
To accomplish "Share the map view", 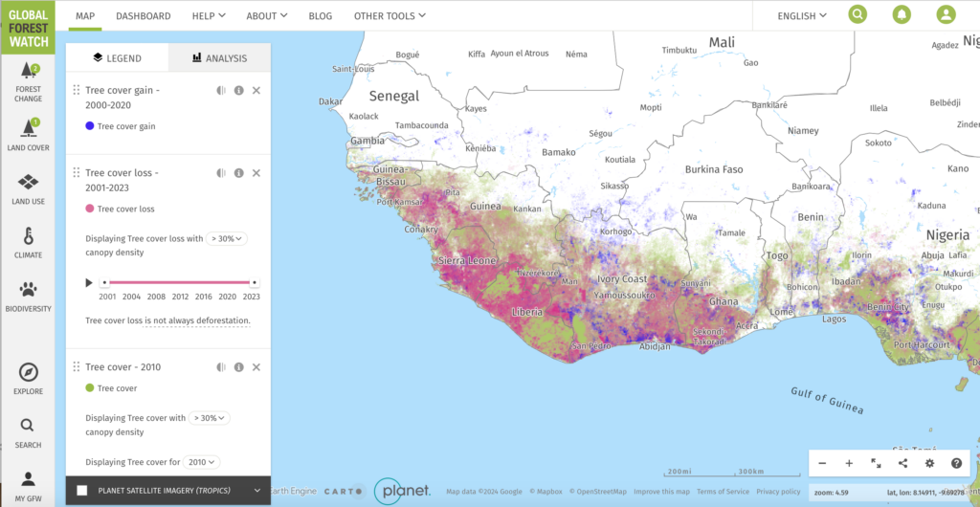I will (902, 463).
